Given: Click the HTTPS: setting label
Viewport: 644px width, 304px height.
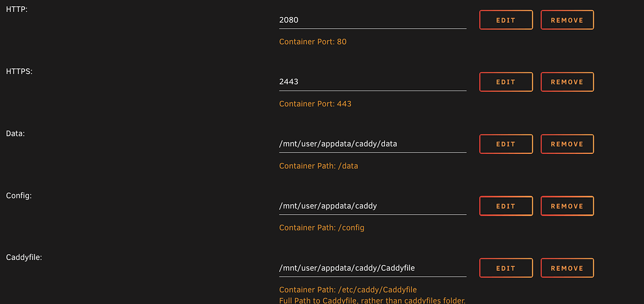Looking at the screenshot, I should [x=19, y=72].
